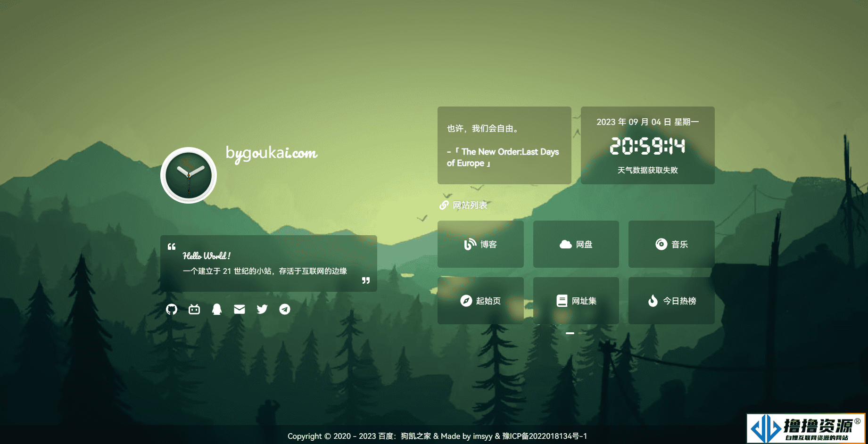The height and width of the screenshot is (444, 868).
Task: Open the Telegram paper plane icon
Action: 285,309
